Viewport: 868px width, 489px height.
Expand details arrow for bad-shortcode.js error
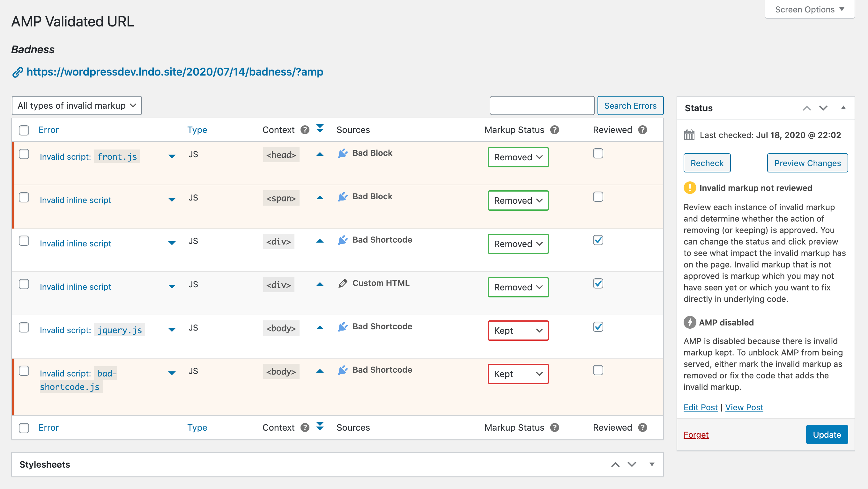coord(172,373)
